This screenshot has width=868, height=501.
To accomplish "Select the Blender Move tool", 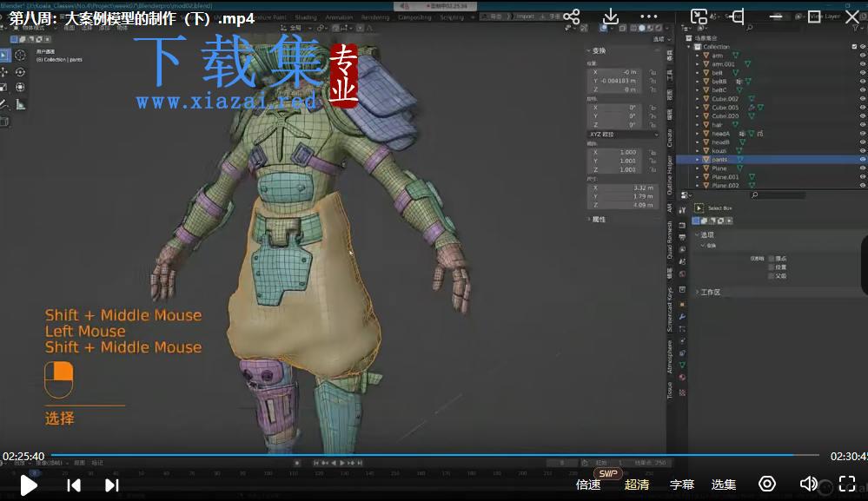I will [x=4, y=72].
